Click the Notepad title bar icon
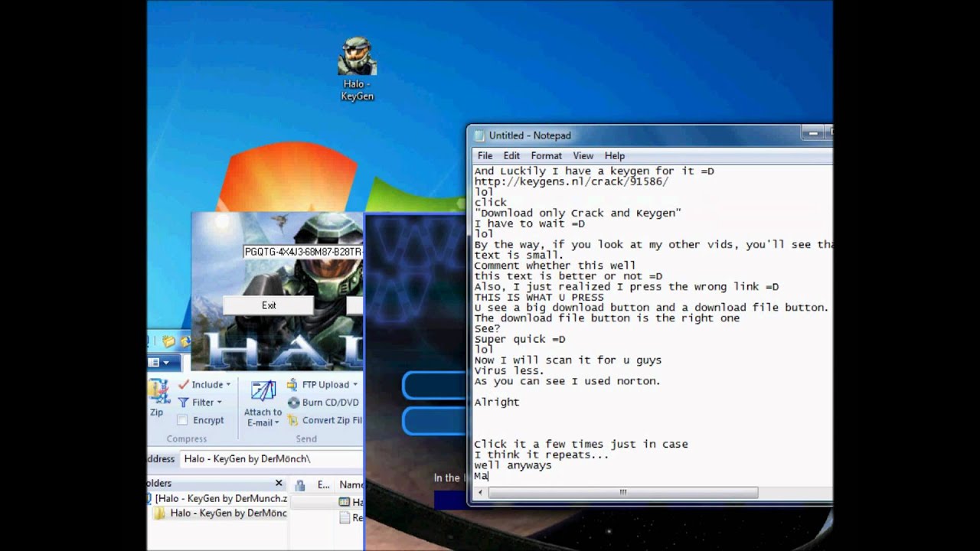The height and width of the screenshot is (551, 980). (x=480, y=135)
